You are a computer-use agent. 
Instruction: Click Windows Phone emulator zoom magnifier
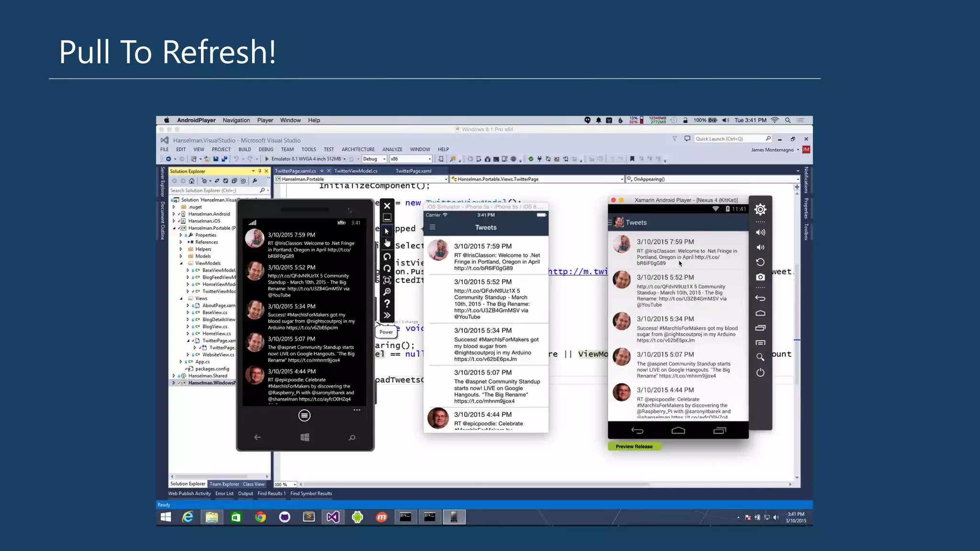point(387,292)
